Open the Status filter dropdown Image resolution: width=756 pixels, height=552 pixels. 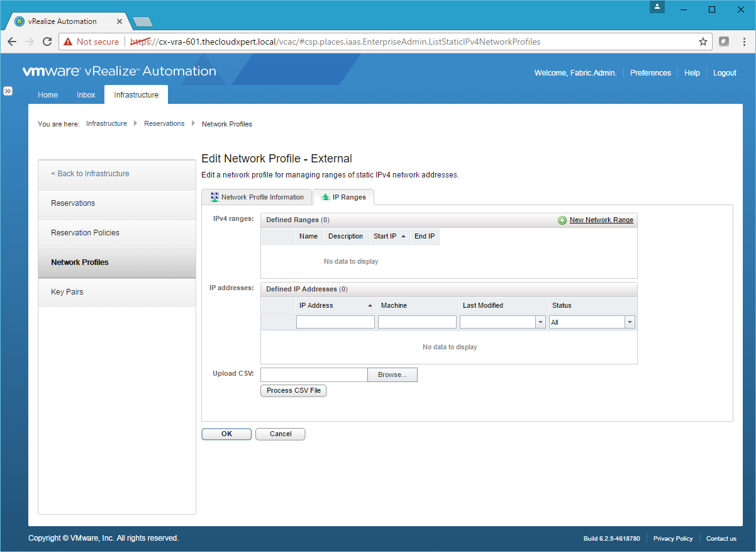(630, 322)
